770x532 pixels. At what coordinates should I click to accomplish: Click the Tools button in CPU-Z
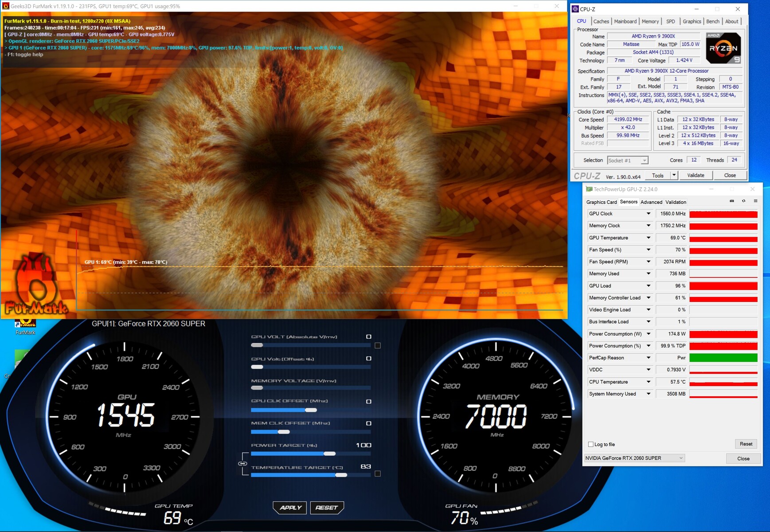658,175
